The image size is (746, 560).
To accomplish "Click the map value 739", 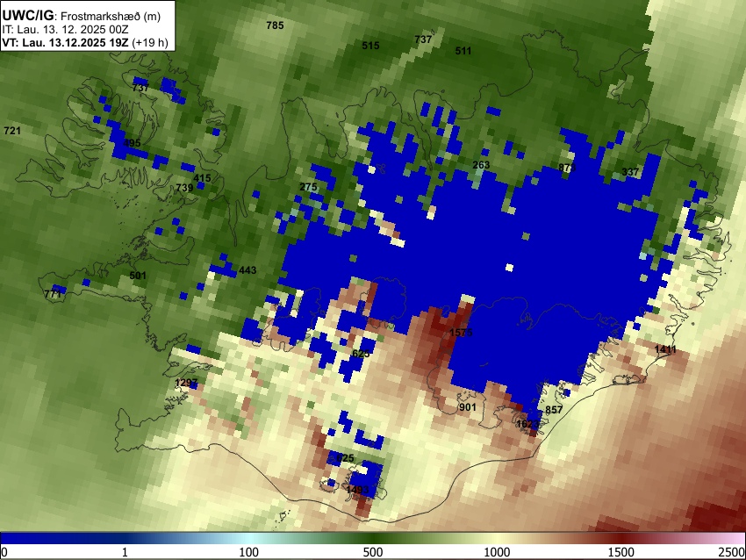I will [x=184, y=188].
